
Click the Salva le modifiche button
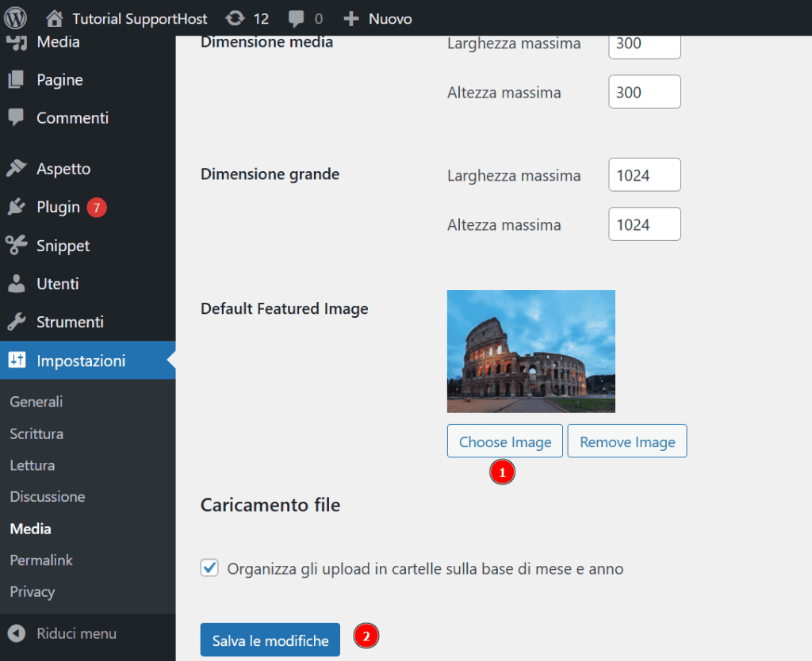(x=270, y=640)
